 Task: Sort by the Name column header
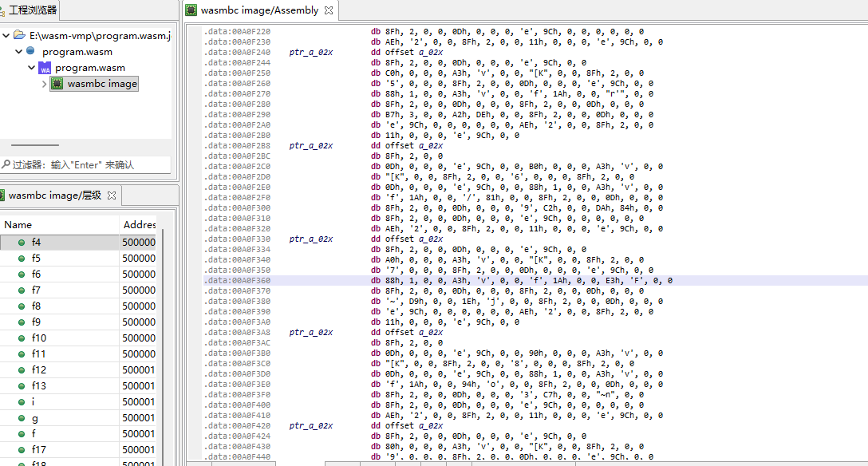pyautogui.click(x=59, y=225)
